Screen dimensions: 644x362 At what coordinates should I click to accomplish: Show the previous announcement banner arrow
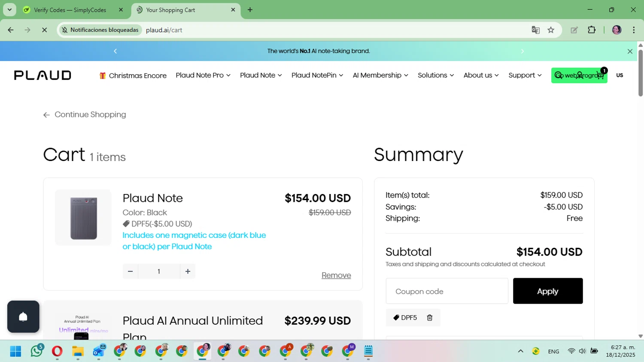115,51
